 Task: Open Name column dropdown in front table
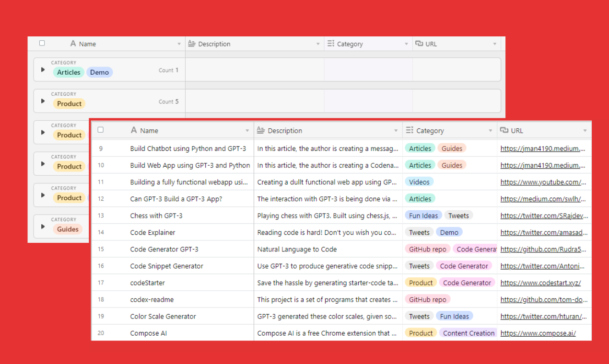tap(247, 131)
